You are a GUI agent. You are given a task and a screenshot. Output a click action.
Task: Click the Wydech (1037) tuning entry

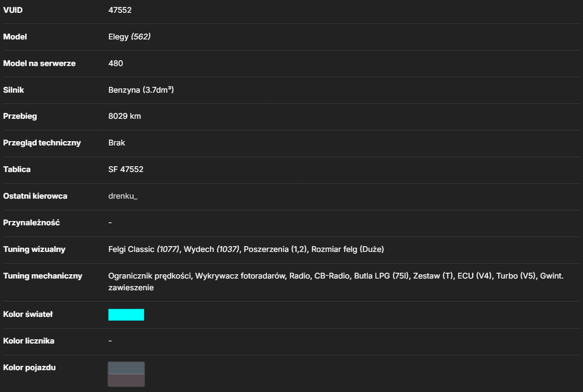coord(211,249)
